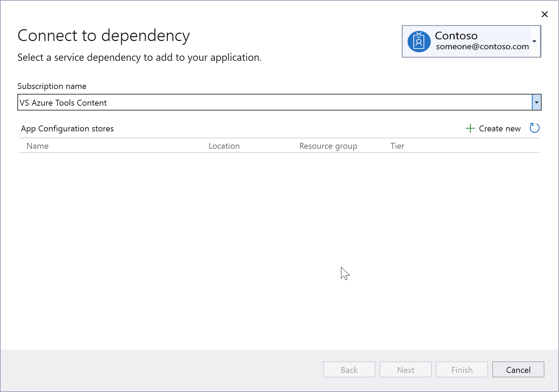559x392 pixels.
Task: Click the refresh icon for App Configuration stores
Action: tap(534, 128)
